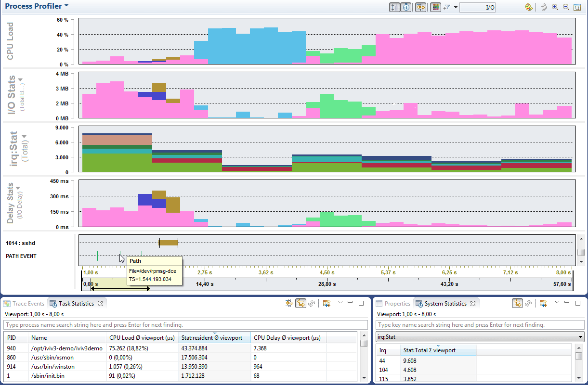The width and height of the screenshot is (588, 385).
Task: Close the Task Statistics tab
Action: pos(100,304)
